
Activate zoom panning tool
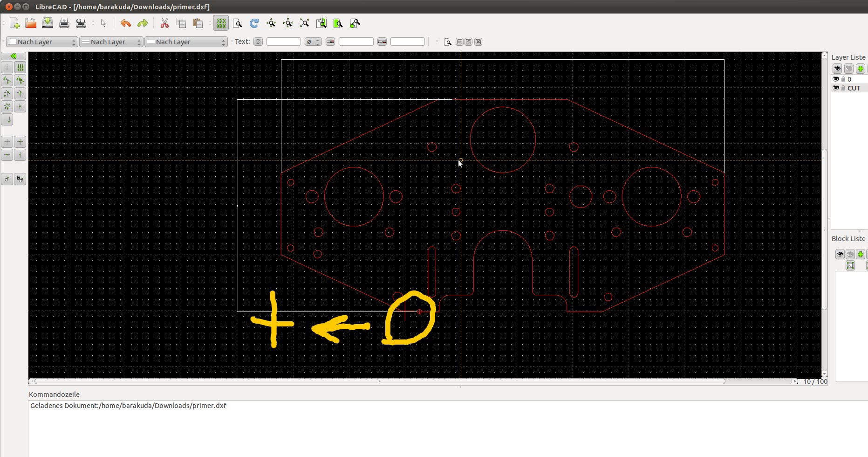pos(355,23)
